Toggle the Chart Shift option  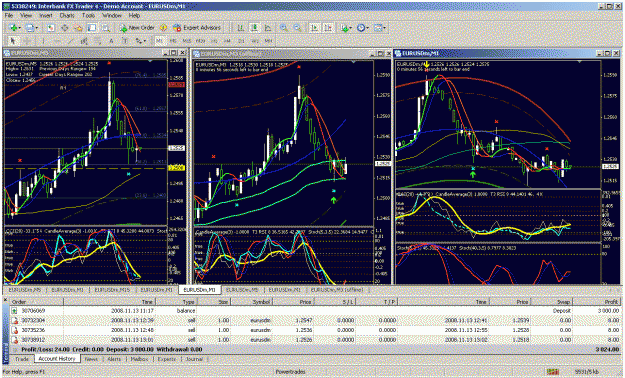pyautogui.click(x=328, y=28)
